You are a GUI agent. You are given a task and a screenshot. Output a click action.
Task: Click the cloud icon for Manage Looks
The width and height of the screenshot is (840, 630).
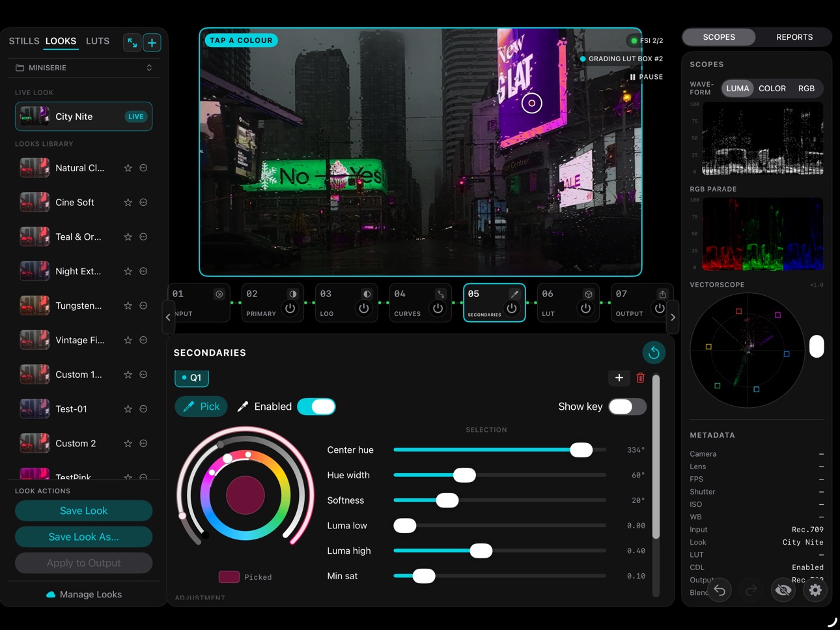pyautogui.click(x=51, y=595)
